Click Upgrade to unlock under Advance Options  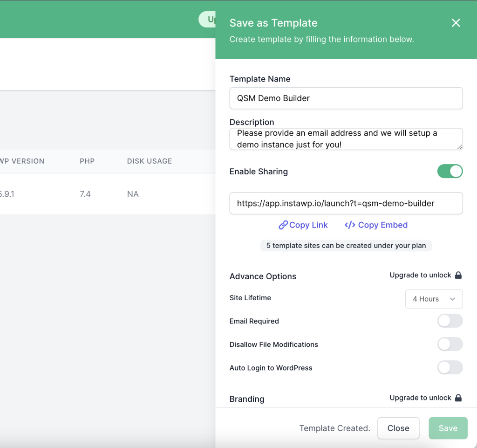(420, 275)
